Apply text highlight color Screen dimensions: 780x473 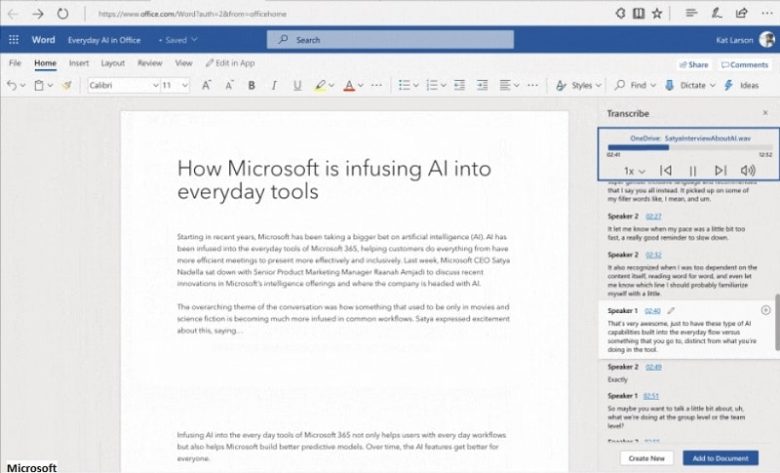pyautogui.click(x=320, y=86)
